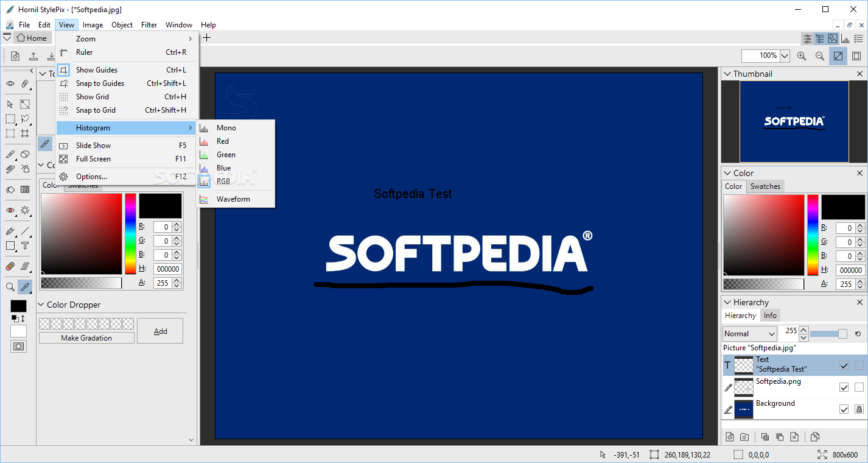Open the document tab list arrow beside Home
The width and height of the screenshot is (868, 463).
7,38
